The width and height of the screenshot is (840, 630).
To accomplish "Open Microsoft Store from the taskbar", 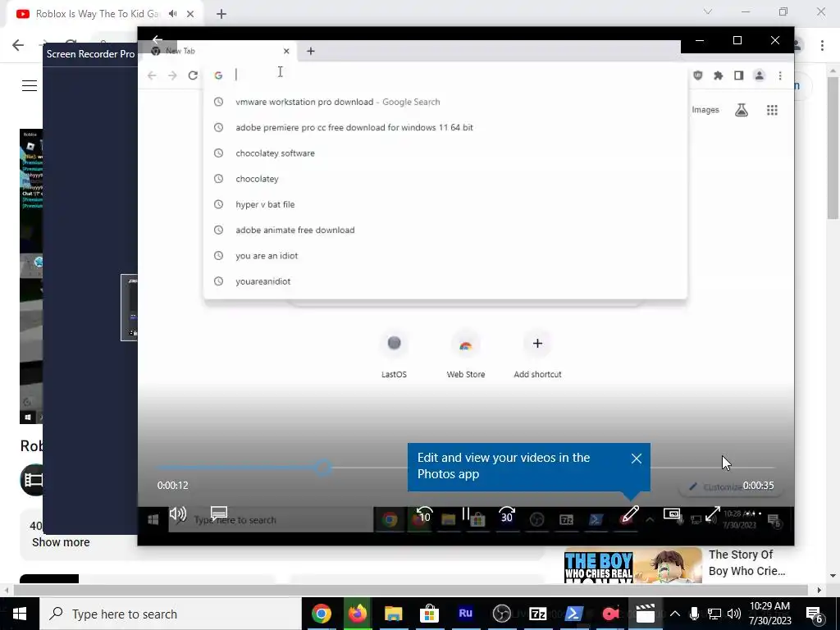I will 429,614.
